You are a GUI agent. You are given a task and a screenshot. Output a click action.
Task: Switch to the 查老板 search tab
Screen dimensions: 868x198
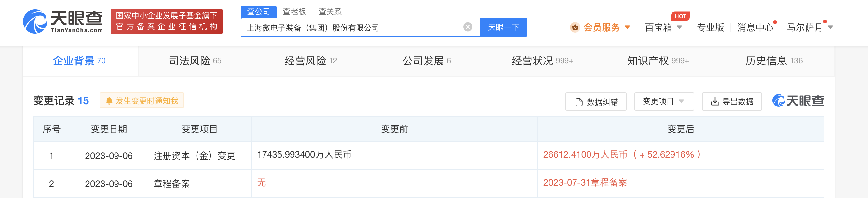pos(294,12)
